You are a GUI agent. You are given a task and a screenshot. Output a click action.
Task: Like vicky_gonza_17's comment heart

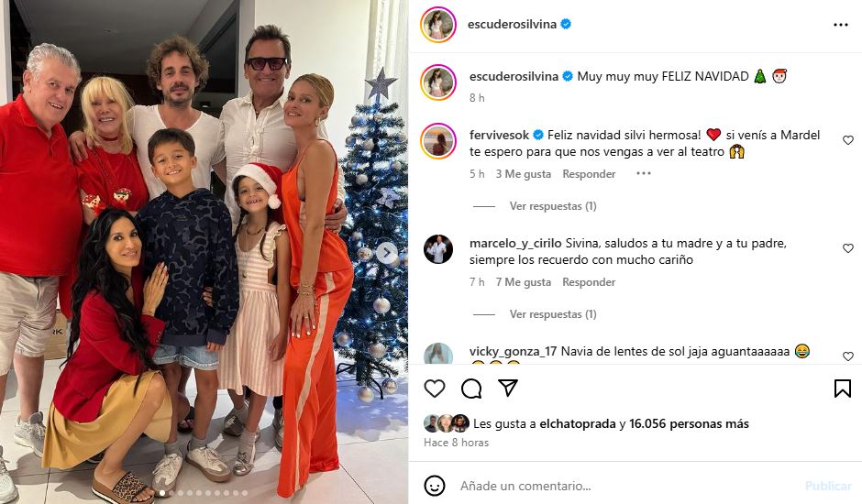pos(847,356)
